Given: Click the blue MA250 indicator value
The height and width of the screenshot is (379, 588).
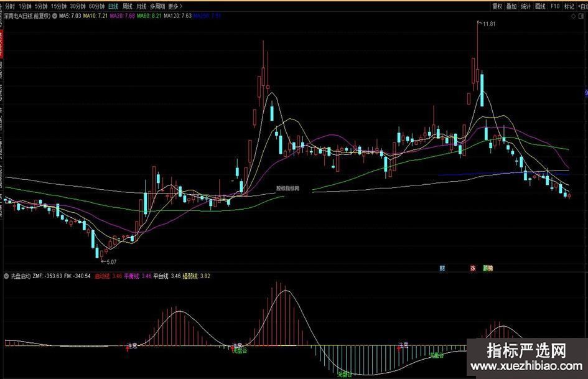Looking at the screenshot, I should coord(207,16).
